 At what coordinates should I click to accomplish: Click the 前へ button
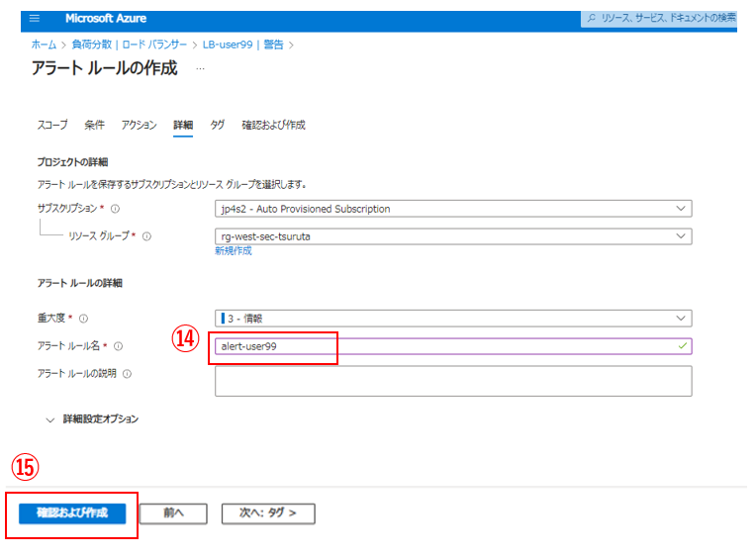pos(173,513)
